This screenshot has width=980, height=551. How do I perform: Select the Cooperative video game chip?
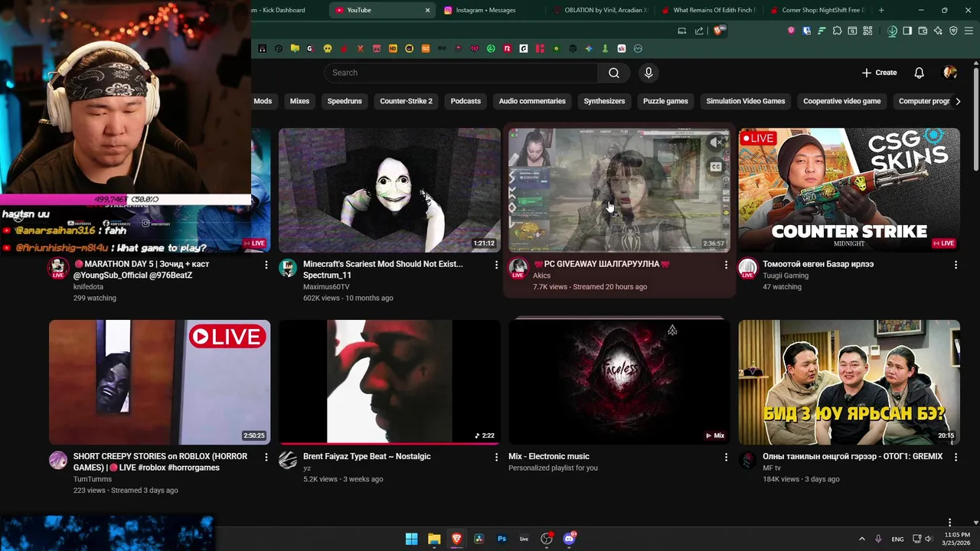[x=841, y=101]
